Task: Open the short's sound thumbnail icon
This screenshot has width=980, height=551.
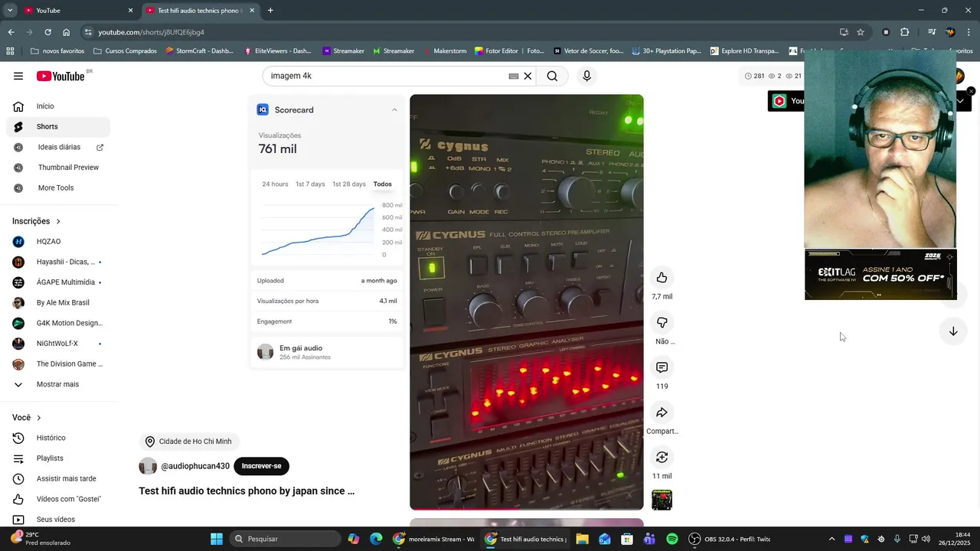Action: [662, 500]
